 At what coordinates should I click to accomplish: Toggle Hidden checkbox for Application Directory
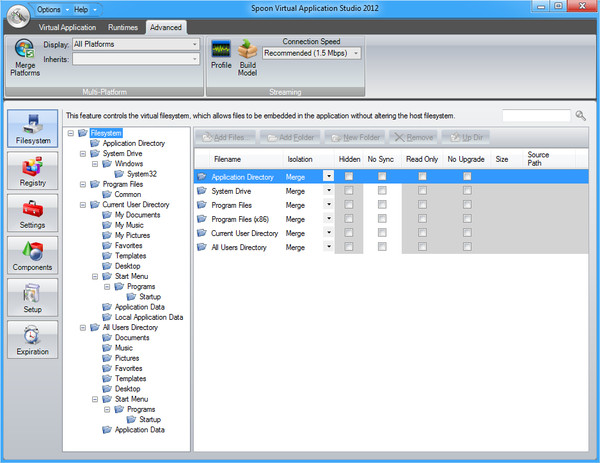[x=349, y=176]
